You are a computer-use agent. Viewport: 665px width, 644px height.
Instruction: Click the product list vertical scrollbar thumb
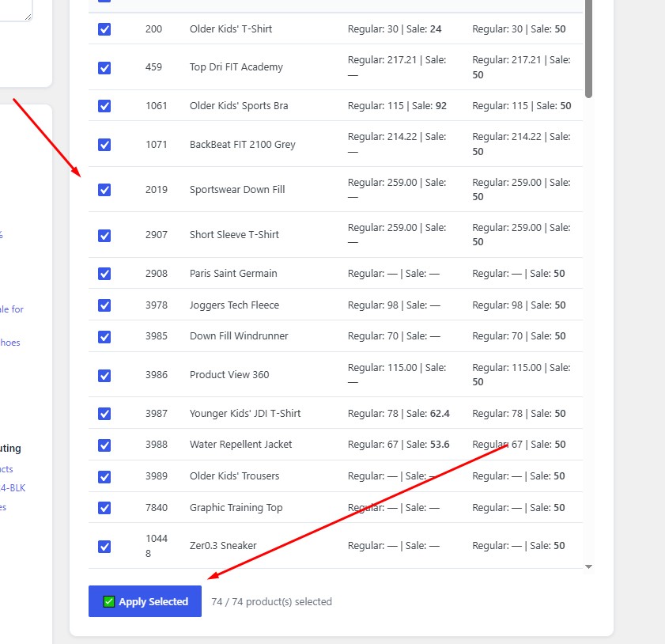coord(588,48)
